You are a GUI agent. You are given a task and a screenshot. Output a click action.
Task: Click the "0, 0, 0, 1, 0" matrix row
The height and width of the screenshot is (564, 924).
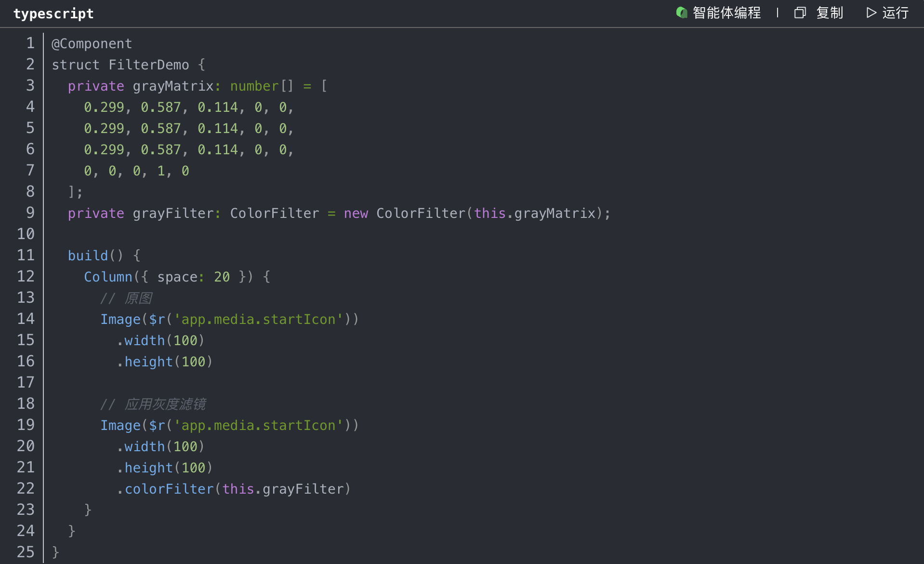[136, 171]
